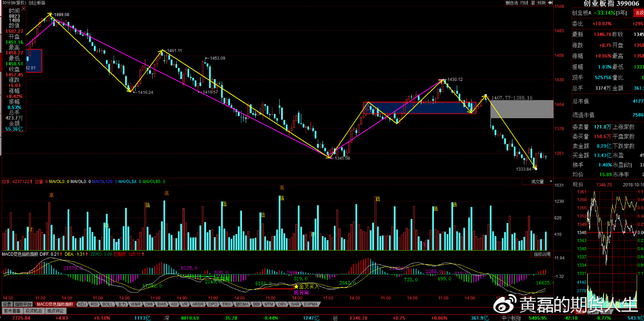Select the MTM indicator tab
This screenshot has height=321, width=644.
click(269, 304)
